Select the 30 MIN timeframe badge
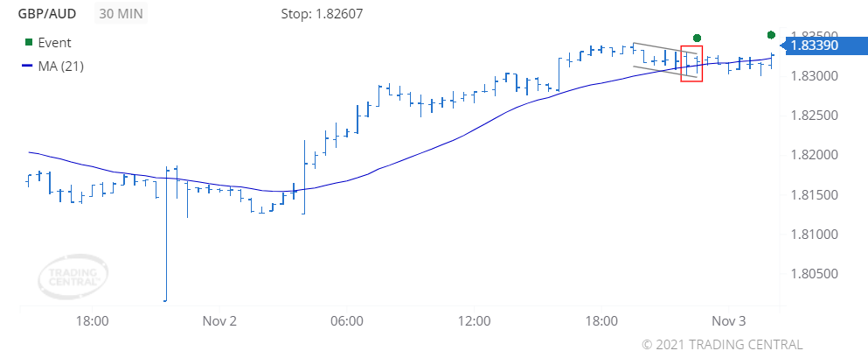Viewport: 868px width, 358px height. click(x=122, y=13)
